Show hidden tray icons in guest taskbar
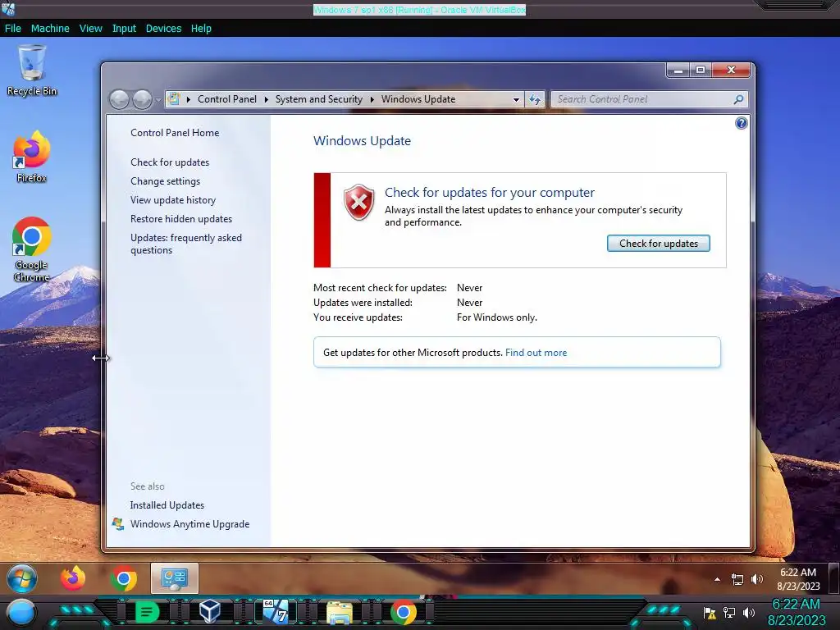 pos(717,579)
